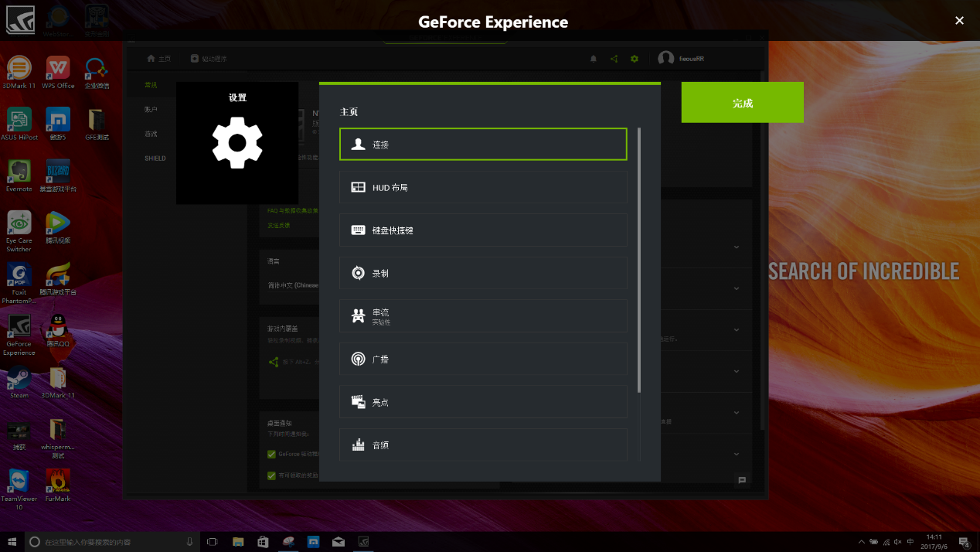
Task: Select the 3DMark_11 desktop folder
Action: click(58, 383)
